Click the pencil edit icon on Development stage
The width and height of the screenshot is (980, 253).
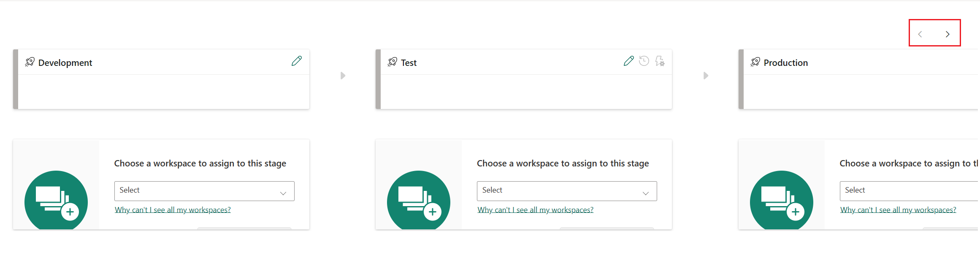pos(297,61)
